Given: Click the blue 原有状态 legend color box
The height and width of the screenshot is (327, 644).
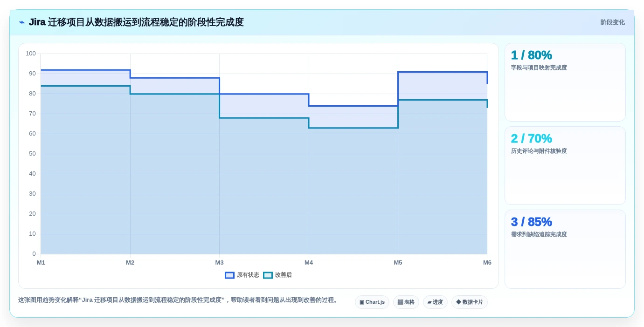Looking at the screenshot, I should (229, 275).
